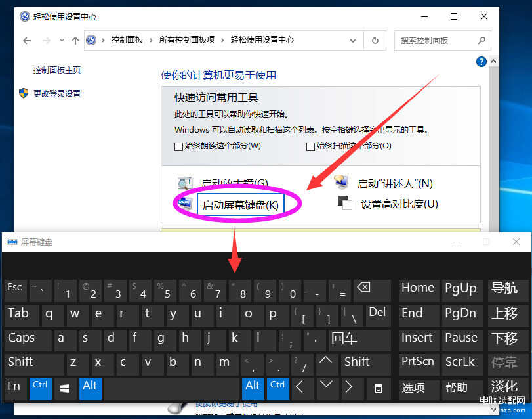Launch 启动"讲述人"(N) option
The image size is (532, 419).
pos(395,184)
